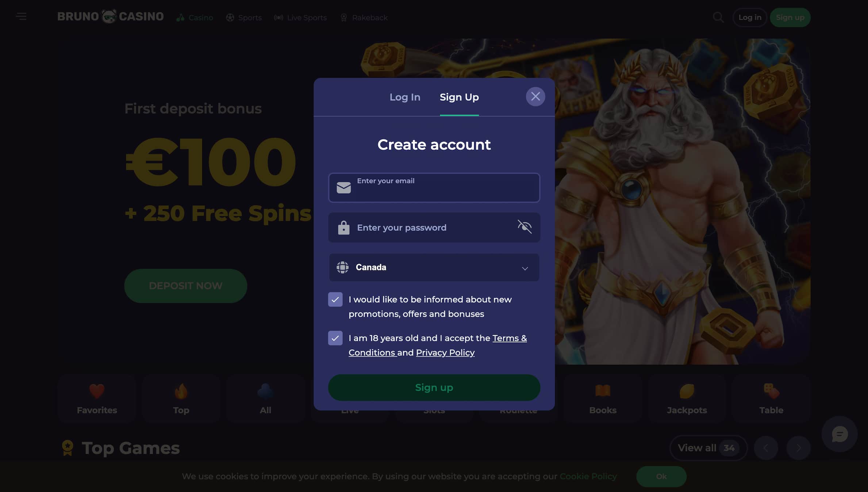Click the green Sign up submit button
This screenshot has height=492, width=868.
[434, 388]
